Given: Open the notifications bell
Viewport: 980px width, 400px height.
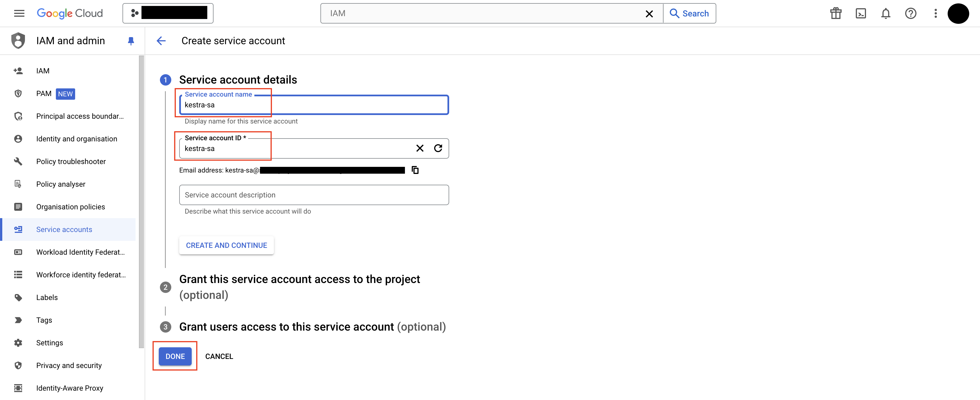Looking at the screenshot, I should (886, 13).
